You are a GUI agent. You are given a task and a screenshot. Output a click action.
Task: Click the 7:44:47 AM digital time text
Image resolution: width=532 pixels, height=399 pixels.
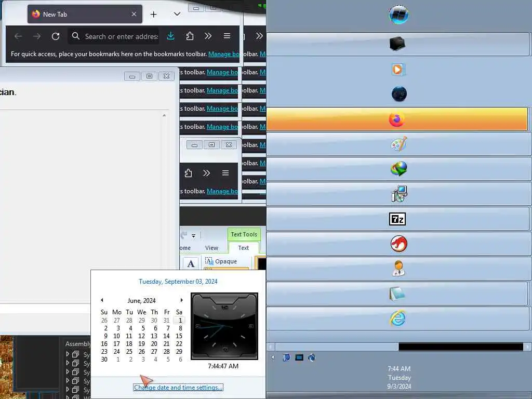click(x=223, y=366)
